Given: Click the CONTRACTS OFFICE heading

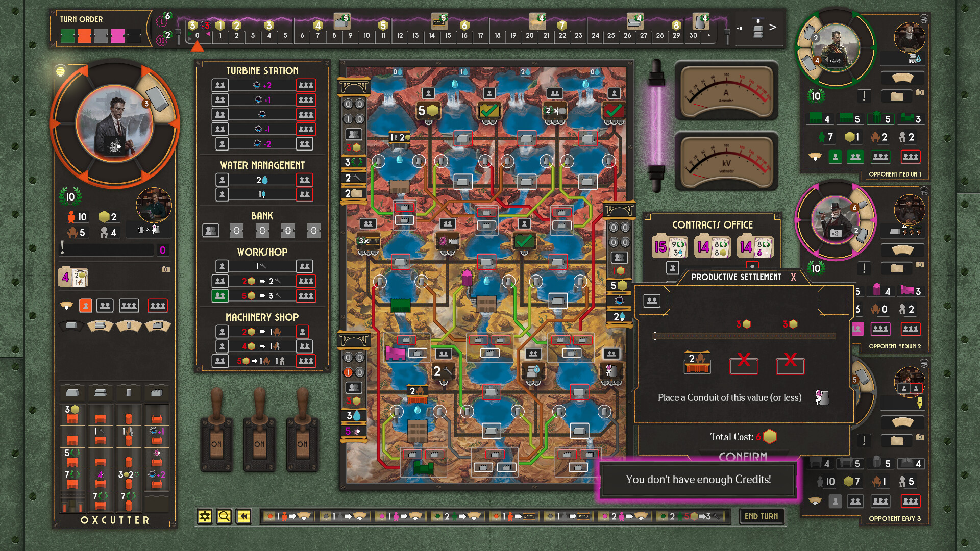Looking at the screenshot, I should click(712, 225).
